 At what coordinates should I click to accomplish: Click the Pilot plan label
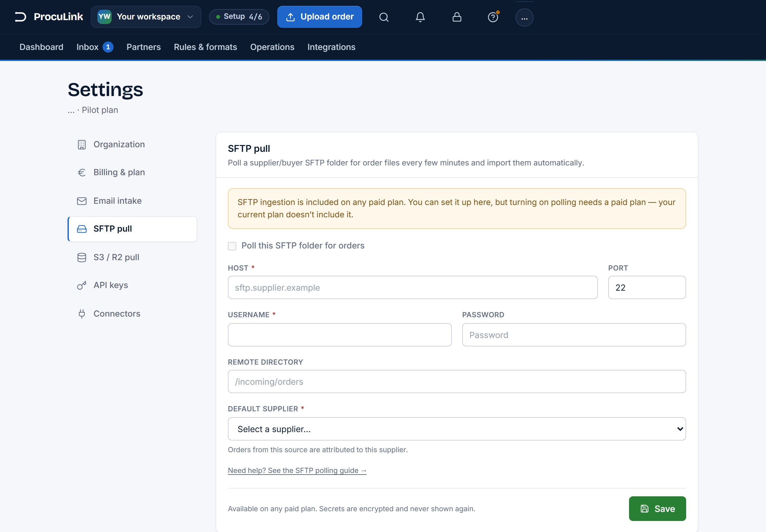point(100,110)
